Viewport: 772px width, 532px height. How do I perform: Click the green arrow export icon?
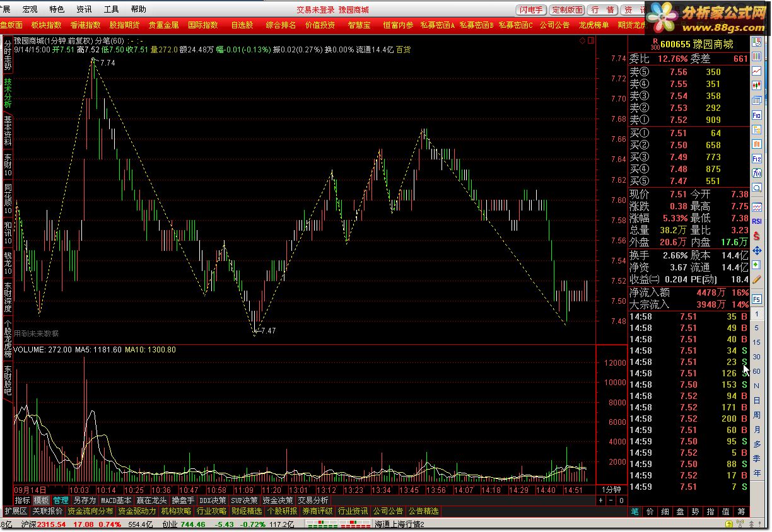coord(757,265)
